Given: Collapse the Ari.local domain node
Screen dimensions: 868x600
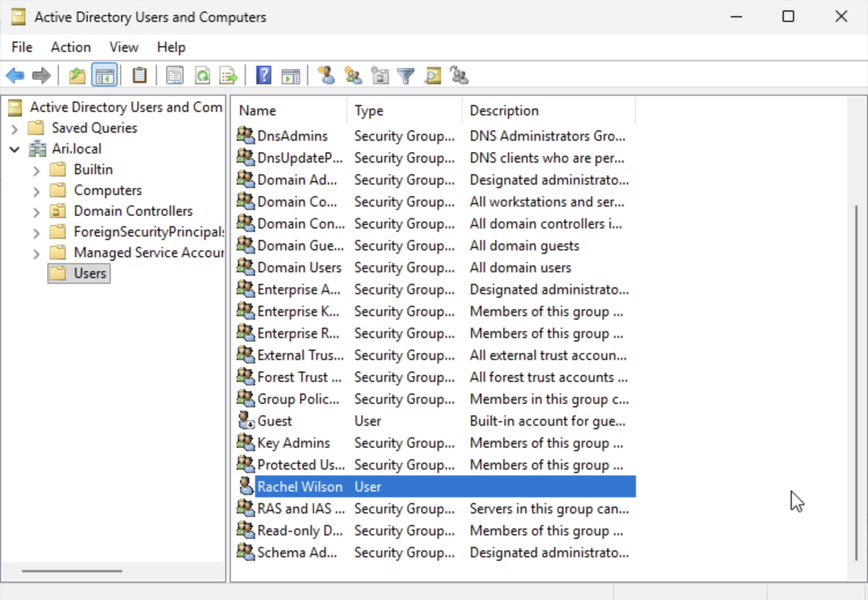Looking at the screenshot, I should (14, 149).
